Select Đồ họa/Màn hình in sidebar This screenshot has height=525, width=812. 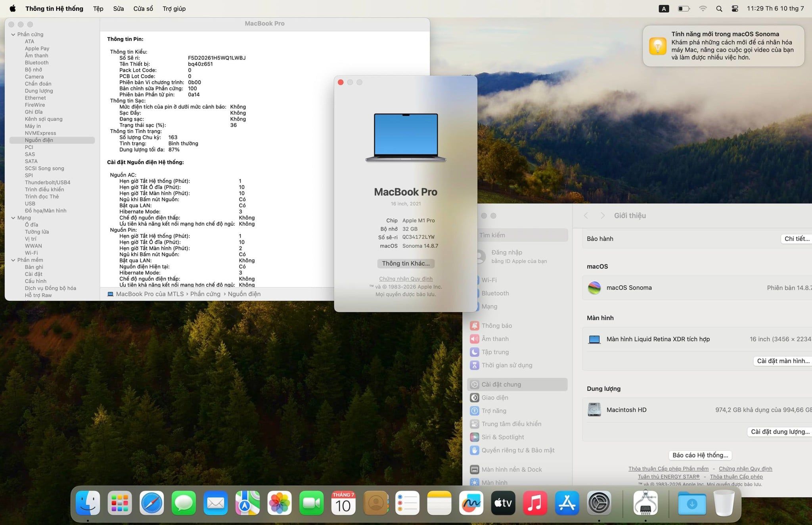(x=46, y=211)
